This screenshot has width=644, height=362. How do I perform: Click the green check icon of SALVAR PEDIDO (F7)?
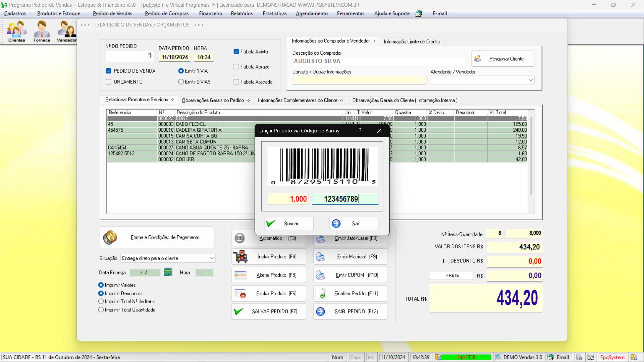coord(239,312)
